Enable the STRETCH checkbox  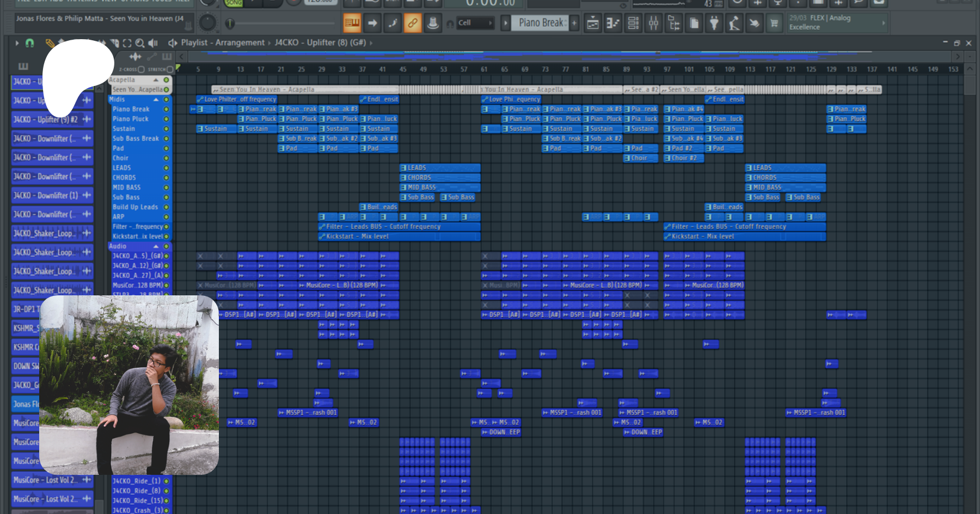[170, 70]
